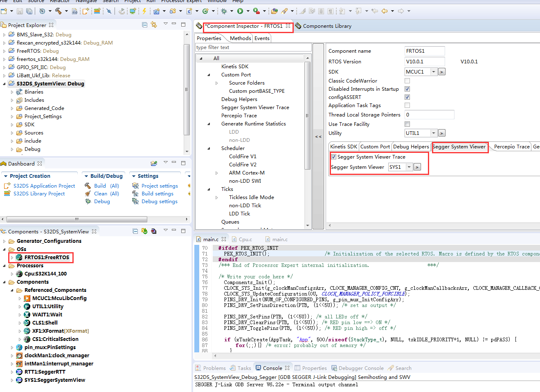Click Collapse All in Project Explorer header
This screenshot has height=392, width=540.
pos(145,25)
